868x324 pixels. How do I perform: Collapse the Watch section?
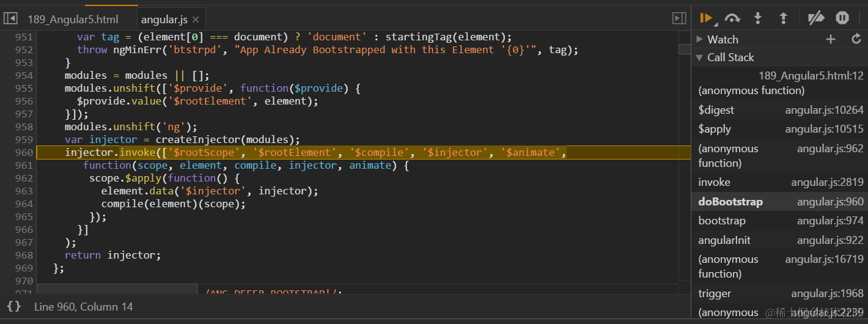tap(699, 39)
